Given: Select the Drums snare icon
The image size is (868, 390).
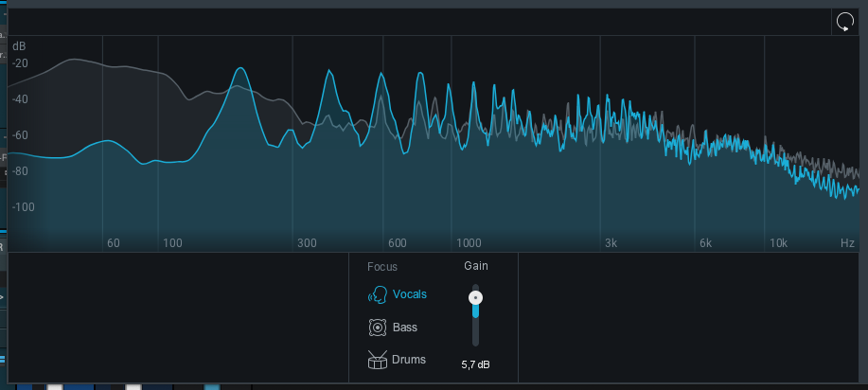Looking at the screenshot, I should [x=377, y=360].
